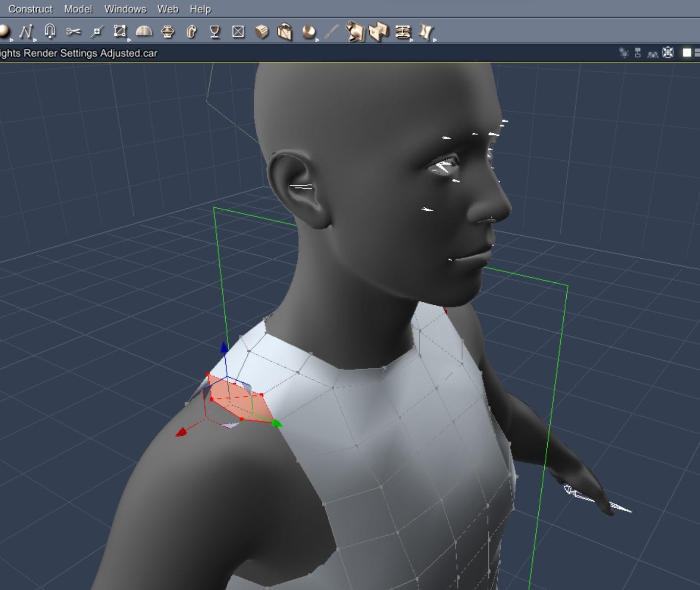Open the Windows menu
This screenshot has width=700, height=590.
(125, 9)
